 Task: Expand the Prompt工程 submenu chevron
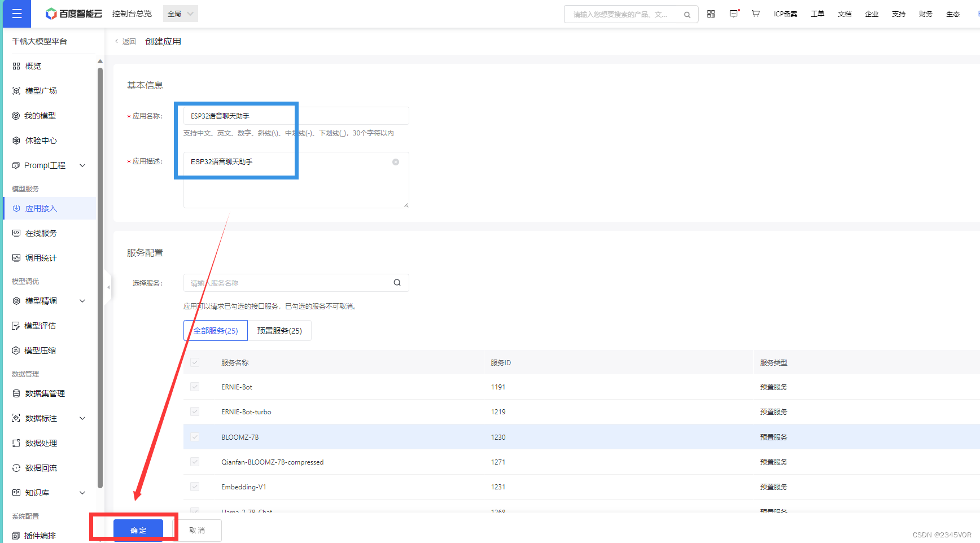(x=82, y=165)
